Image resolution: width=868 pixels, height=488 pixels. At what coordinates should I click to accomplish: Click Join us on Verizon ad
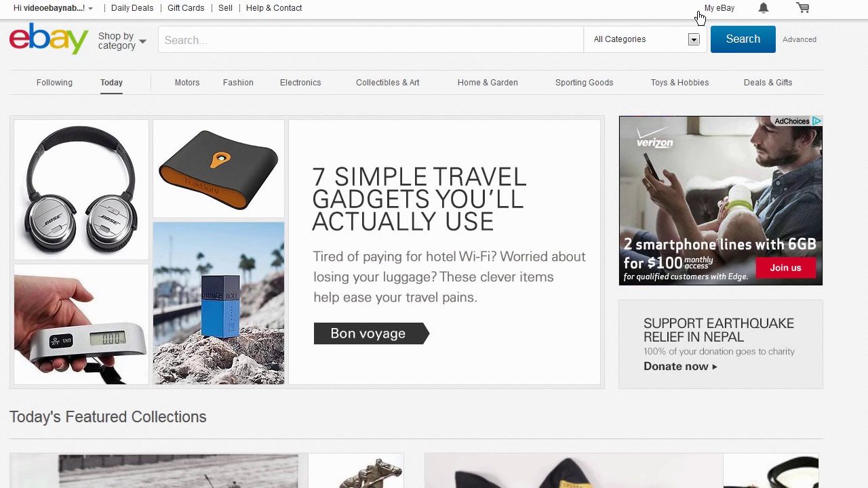785,268
